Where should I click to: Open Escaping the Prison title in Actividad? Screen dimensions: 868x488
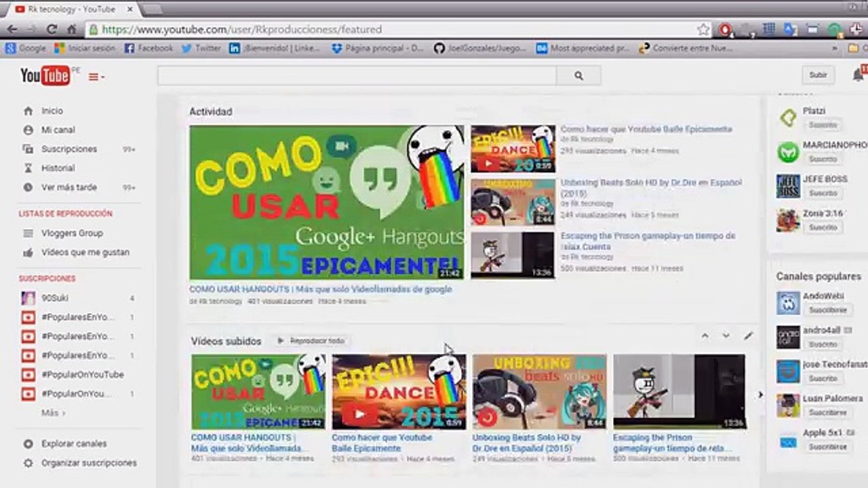(648, 241)
